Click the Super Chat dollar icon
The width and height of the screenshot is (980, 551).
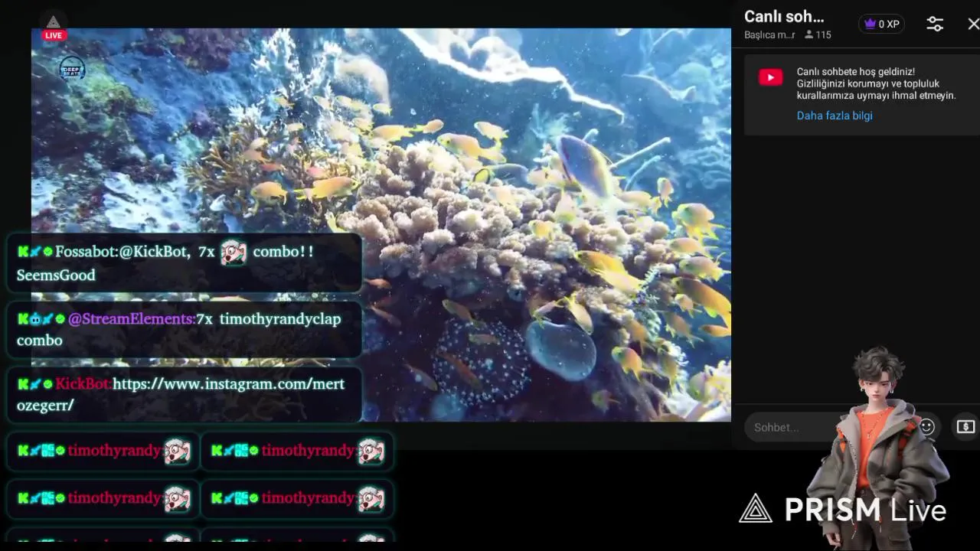tap(965, 426)
